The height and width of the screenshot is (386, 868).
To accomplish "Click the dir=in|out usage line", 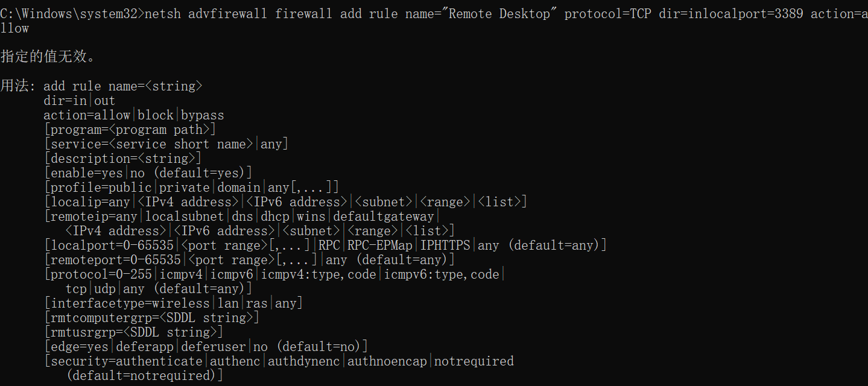I will tap(79, 101).
